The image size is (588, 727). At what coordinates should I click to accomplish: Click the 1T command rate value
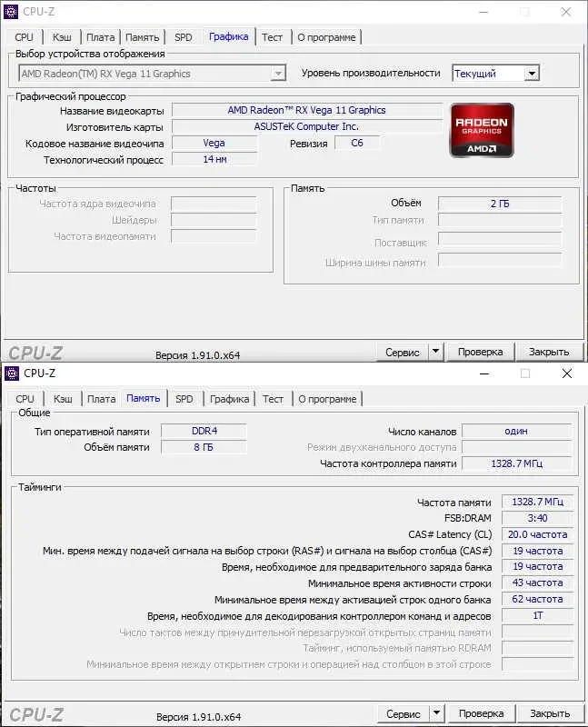click(537, 615)
